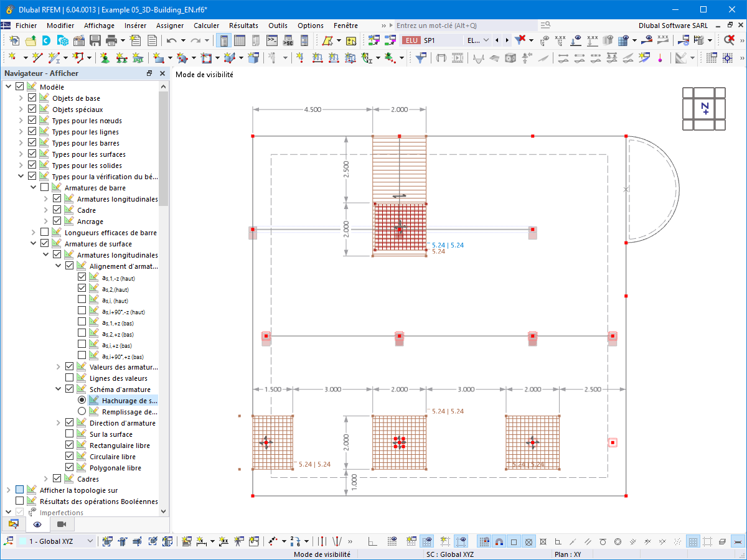Open the Résultats menu
Image resolution: width=747 pixels, height=560 pixels.
(243, 26)
